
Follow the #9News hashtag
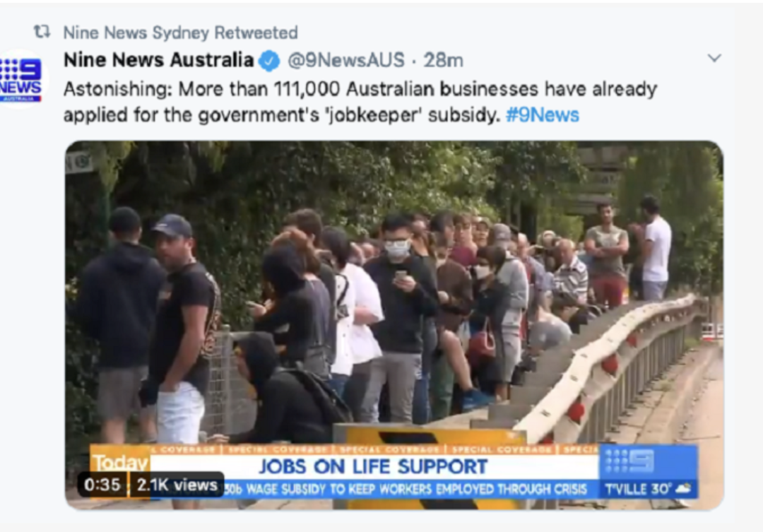[x=543, y=115]
